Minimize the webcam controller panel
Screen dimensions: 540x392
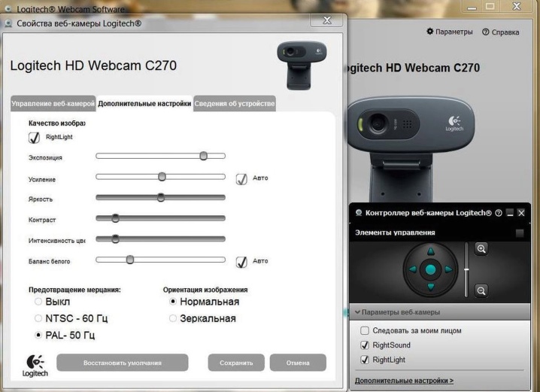(x=510, y=213)
